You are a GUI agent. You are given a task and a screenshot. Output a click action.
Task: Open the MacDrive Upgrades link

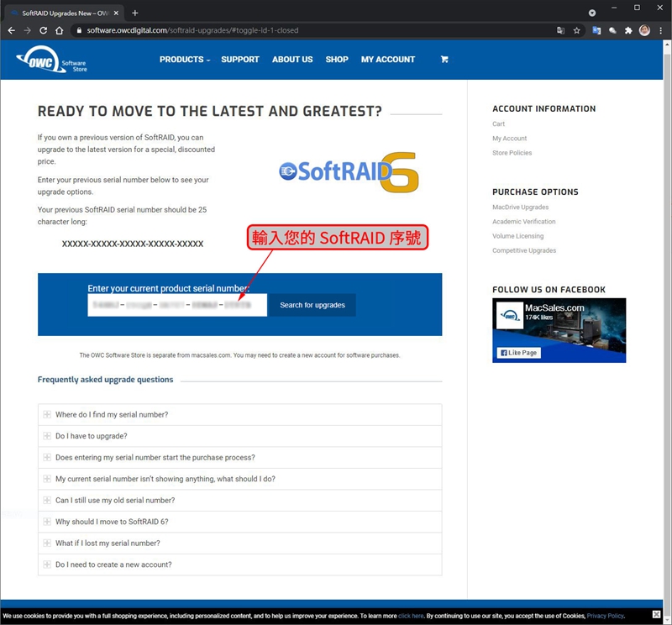click(x=520, y=207)
